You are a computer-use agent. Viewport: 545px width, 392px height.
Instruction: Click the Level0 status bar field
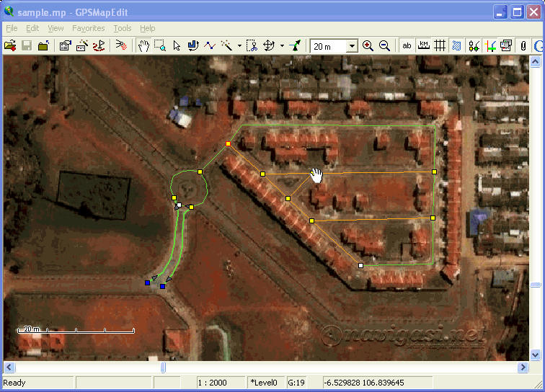(265, 383)
